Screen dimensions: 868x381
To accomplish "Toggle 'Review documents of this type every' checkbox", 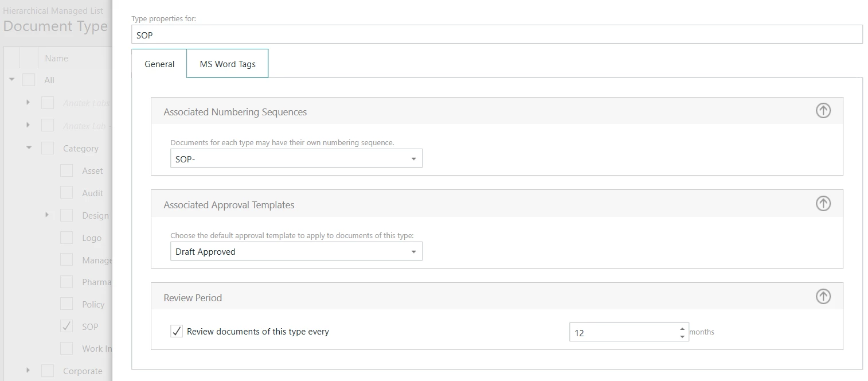I will (x=177, y=331).
